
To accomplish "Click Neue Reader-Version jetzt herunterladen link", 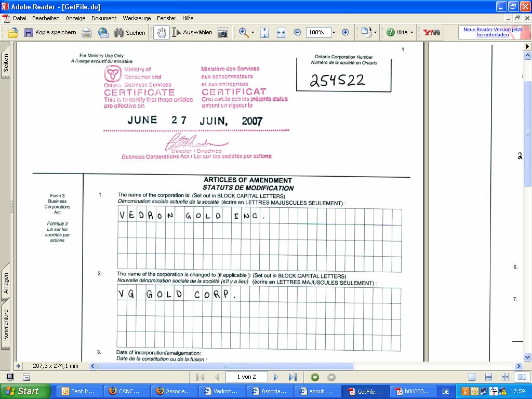I will [493, 32].
